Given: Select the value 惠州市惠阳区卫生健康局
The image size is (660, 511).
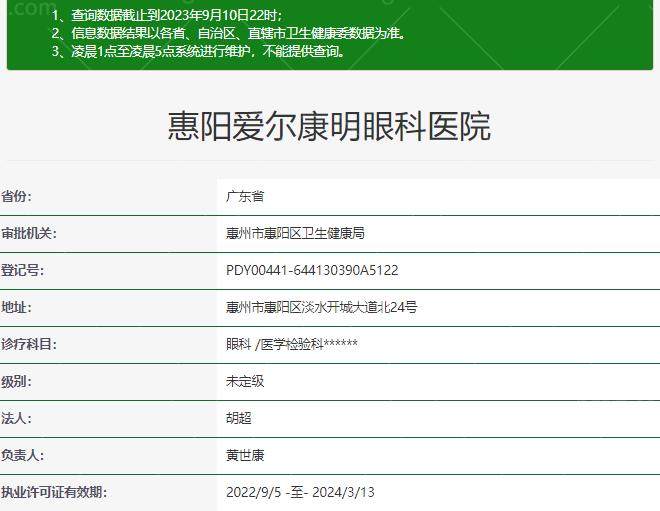Looking at the screenshot, I should [x=295, y=233].
